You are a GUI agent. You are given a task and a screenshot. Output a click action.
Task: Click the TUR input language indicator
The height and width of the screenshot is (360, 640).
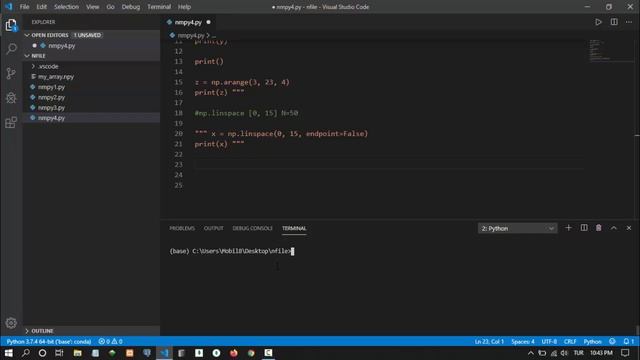[x=578, y=353]
